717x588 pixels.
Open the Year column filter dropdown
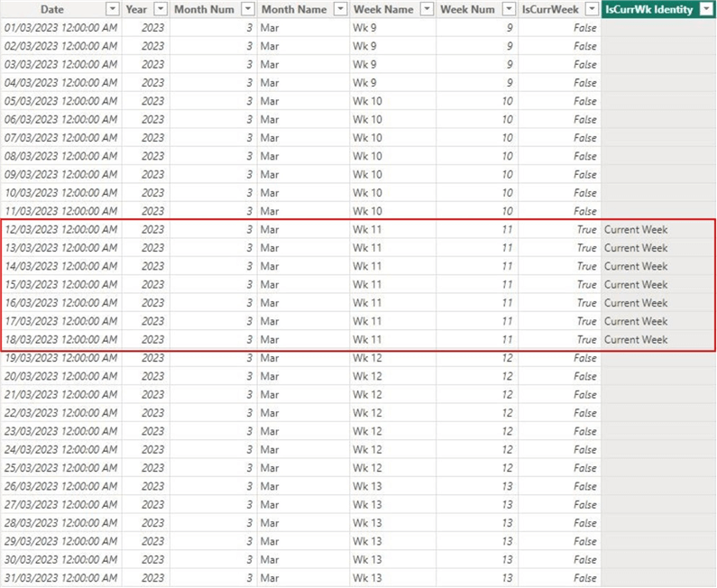pyautogui.click(x=161, y=9)
